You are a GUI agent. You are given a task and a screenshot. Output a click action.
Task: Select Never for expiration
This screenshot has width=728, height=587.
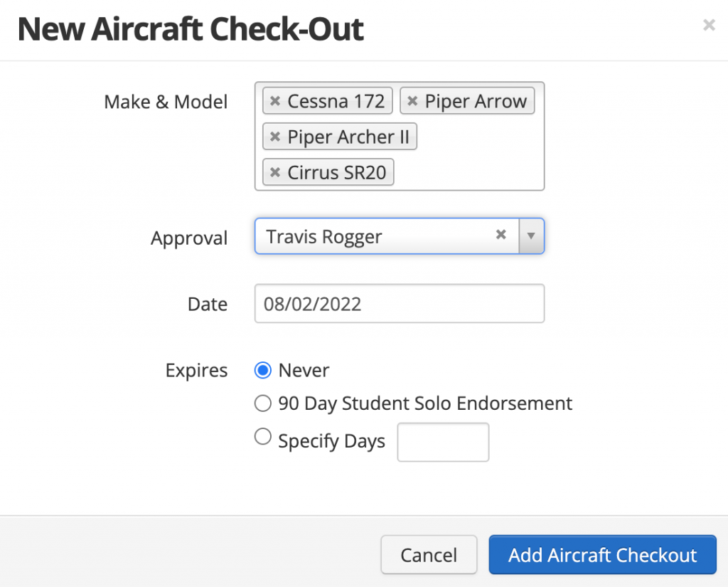point(263,370)
